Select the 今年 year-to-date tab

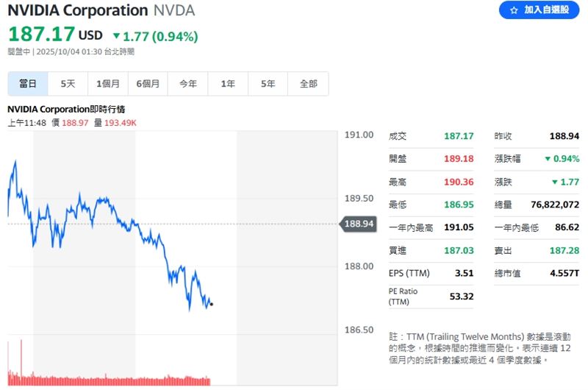(187, 84)
